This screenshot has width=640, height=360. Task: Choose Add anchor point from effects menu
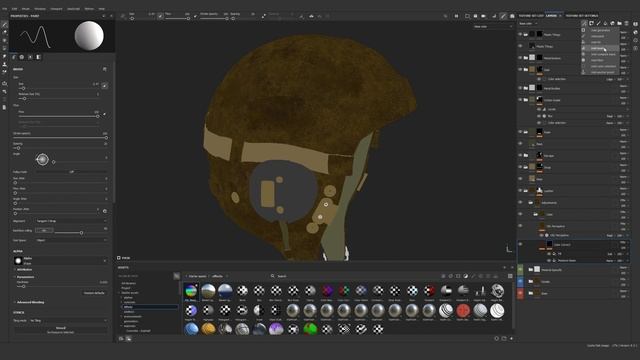coord(600,72)
